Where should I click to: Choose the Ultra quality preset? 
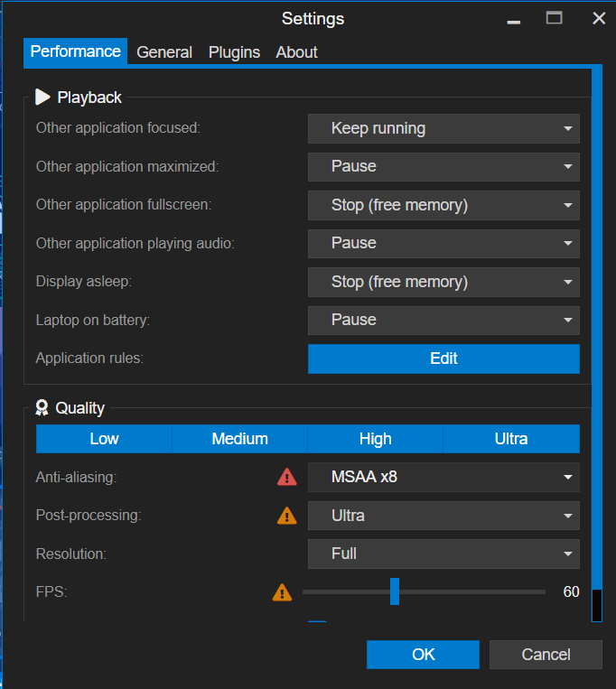click(x=511, y=439)
